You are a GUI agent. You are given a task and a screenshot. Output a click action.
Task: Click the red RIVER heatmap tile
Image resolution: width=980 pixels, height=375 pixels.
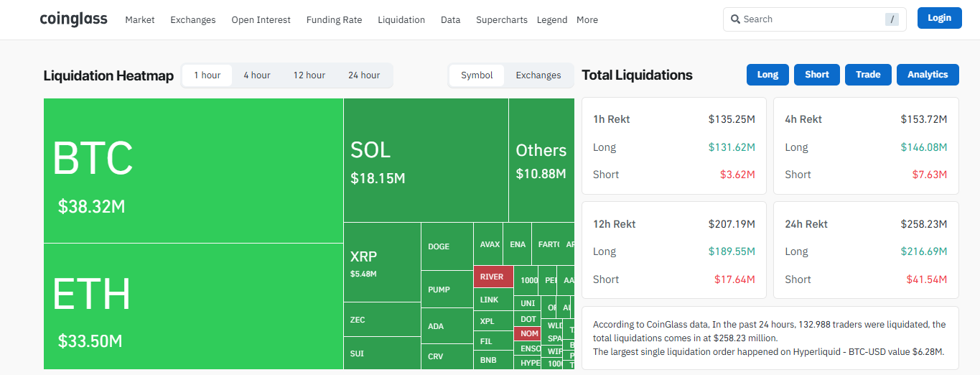coord(493,277)
